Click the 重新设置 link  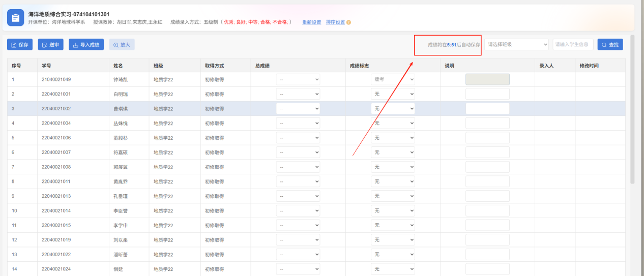[311, 22]
